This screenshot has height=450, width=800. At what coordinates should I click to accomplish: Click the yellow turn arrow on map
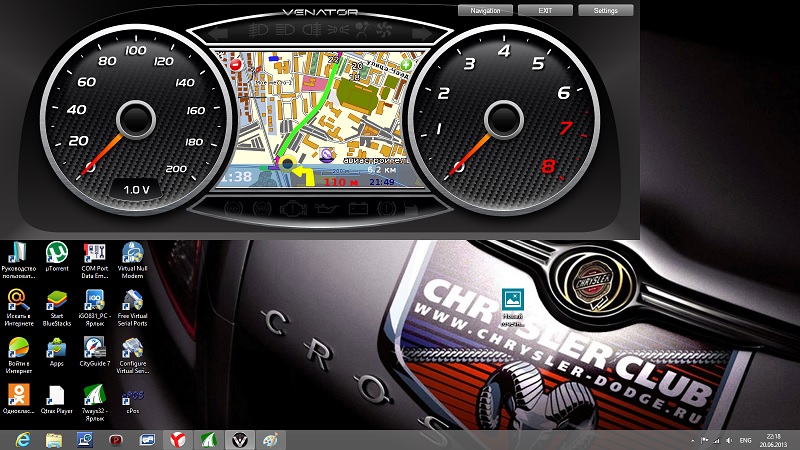point(306,176)
